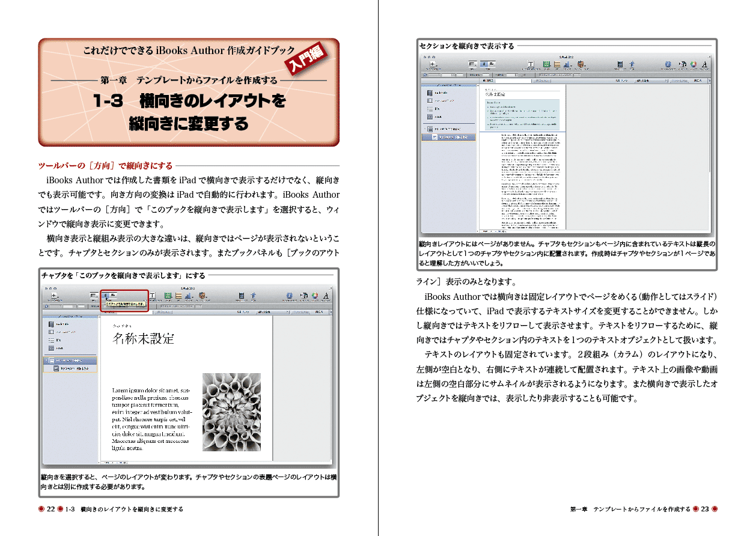This screenshot has height=536, width=756.
Task: Collapse the chapter disclosure triangle in the section screenshot
Action: point(424,129)
